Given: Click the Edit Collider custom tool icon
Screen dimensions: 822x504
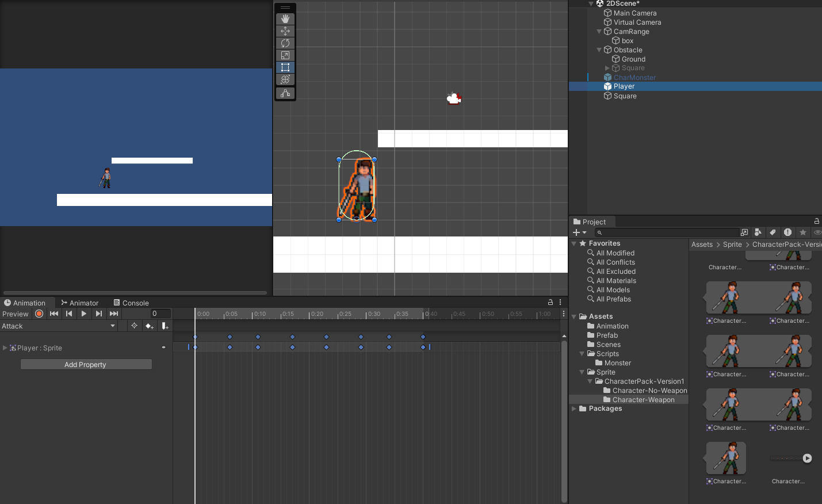Looking at the screenshot, I should [x=285, y=93].
